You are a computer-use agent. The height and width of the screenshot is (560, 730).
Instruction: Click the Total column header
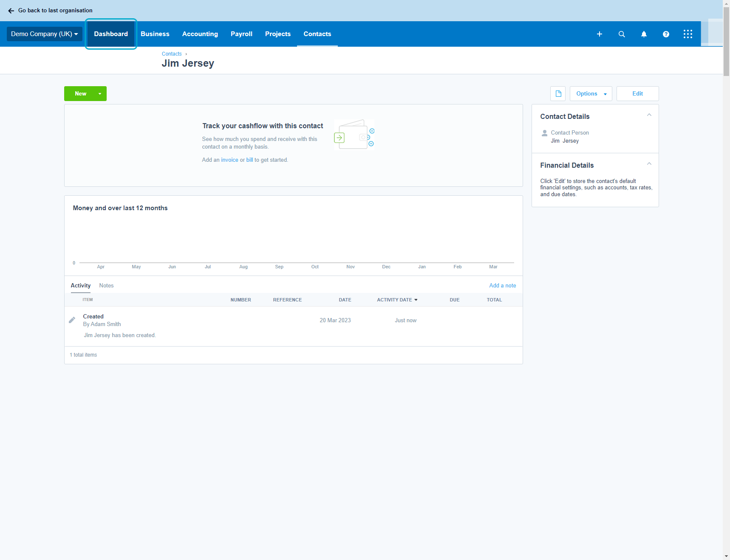(x=494, y=300)
